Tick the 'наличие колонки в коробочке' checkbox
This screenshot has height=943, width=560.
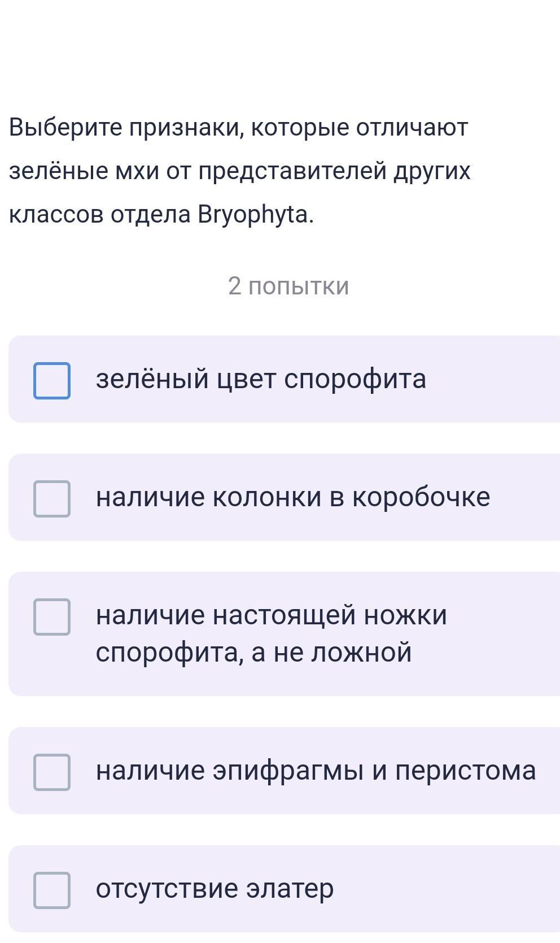tap(52, 499)
